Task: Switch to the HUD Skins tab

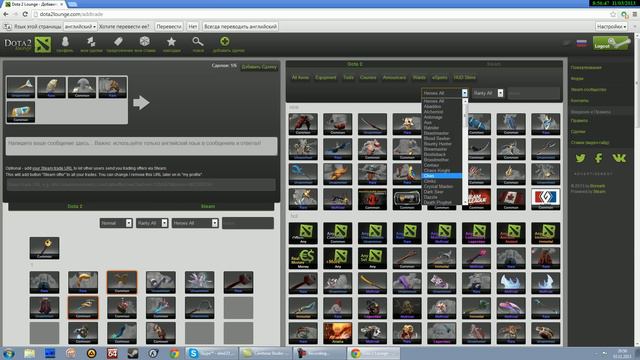Action: (464, 77)
